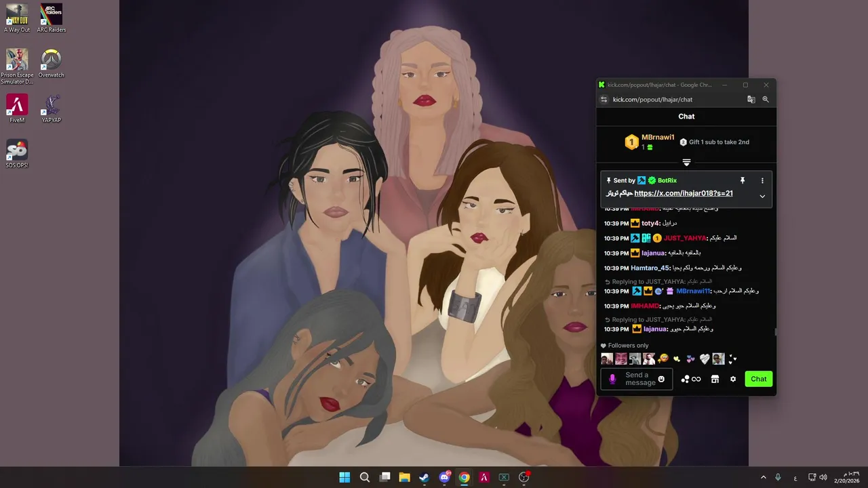Viewport: 868px width, 488px height.
Task: Select the three small white hearts emote
Action: point(732,359)
